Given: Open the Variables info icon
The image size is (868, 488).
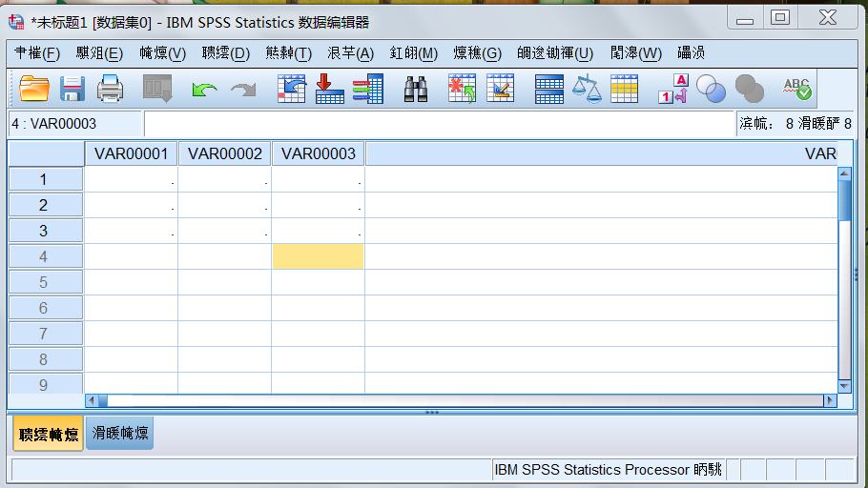Looking at the screenshot, I should [368, 89].
